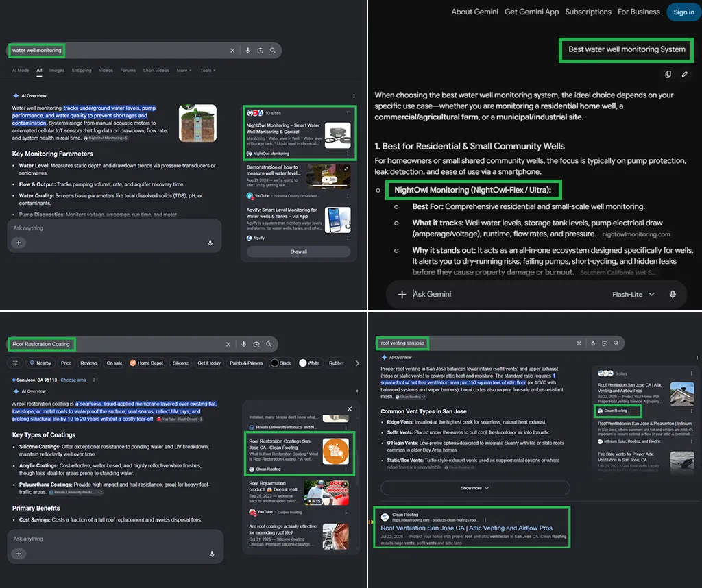Open 'Roof Ventilation San Jose CA' search result
The width and height of the screenshot is (702, 588).
tap(466, 528)
